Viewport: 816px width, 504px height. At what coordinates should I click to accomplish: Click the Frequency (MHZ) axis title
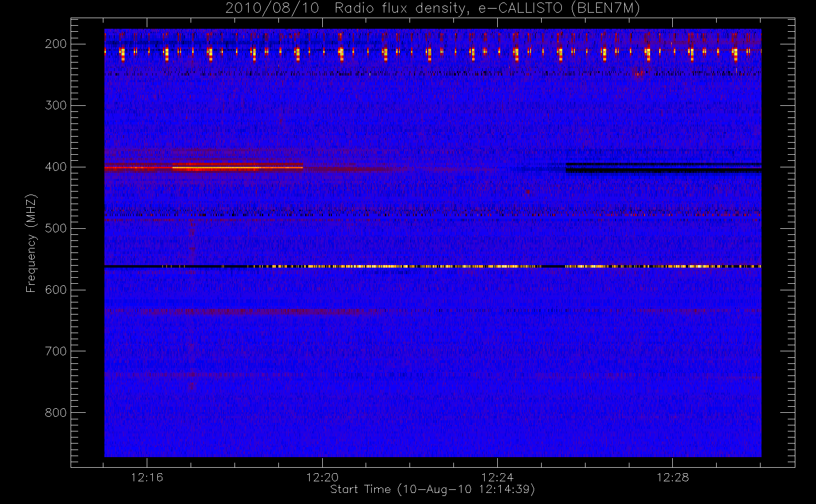(x=31, y=243)
